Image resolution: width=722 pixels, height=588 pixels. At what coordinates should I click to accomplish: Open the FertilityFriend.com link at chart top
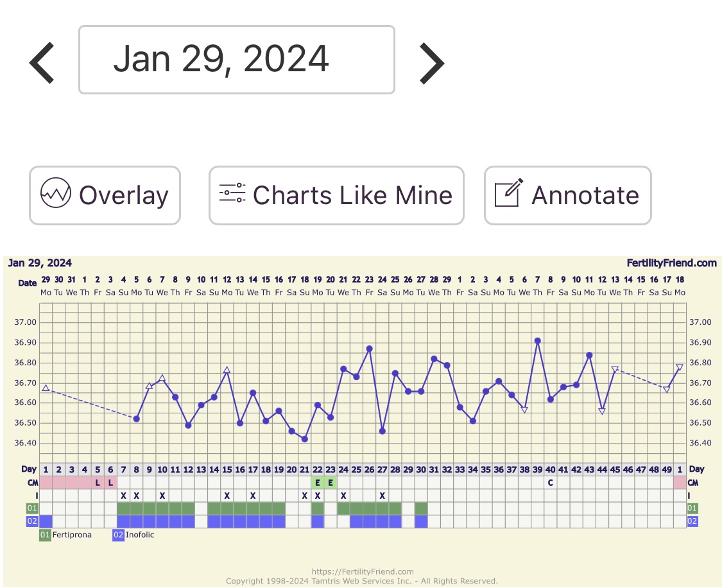coord(671,263)
